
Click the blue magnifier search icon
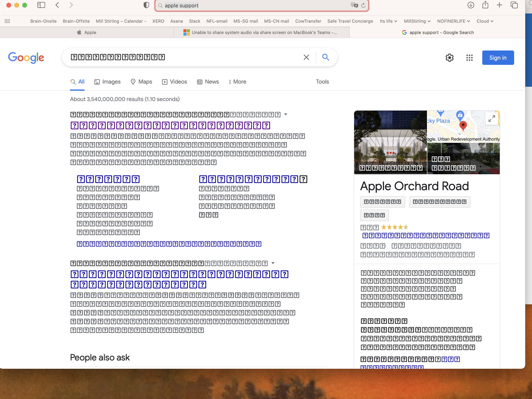[326, 57]
